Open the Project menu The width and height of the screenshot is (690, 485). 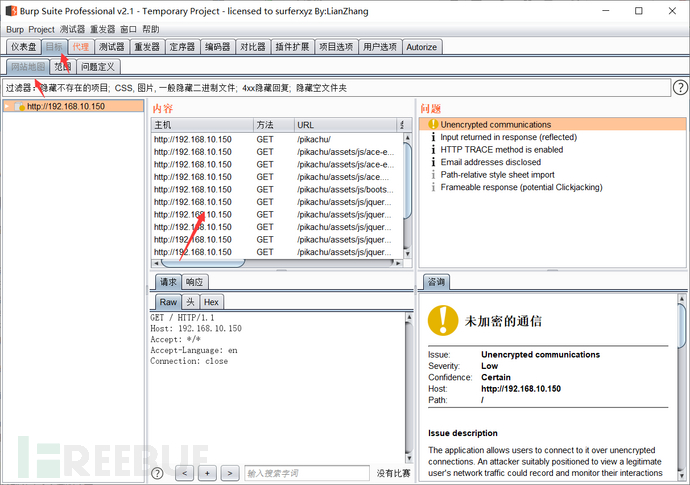click(41, 29)
